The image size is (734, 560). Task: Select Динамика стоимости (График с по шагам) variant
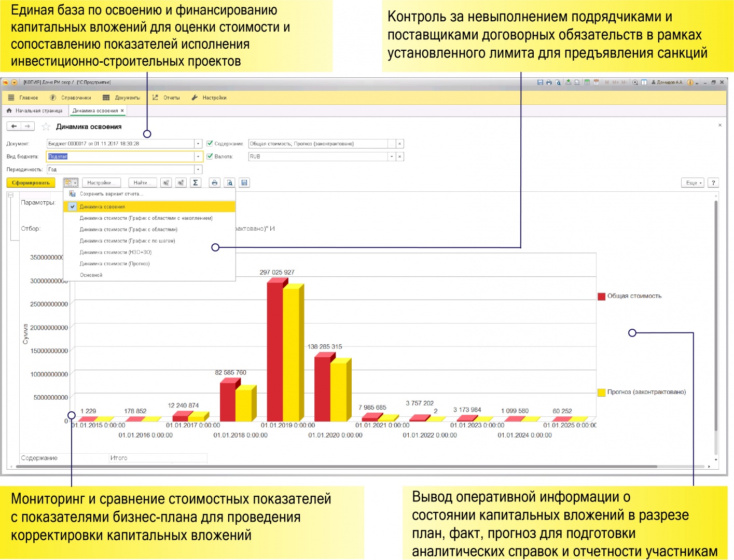point(149,241)
